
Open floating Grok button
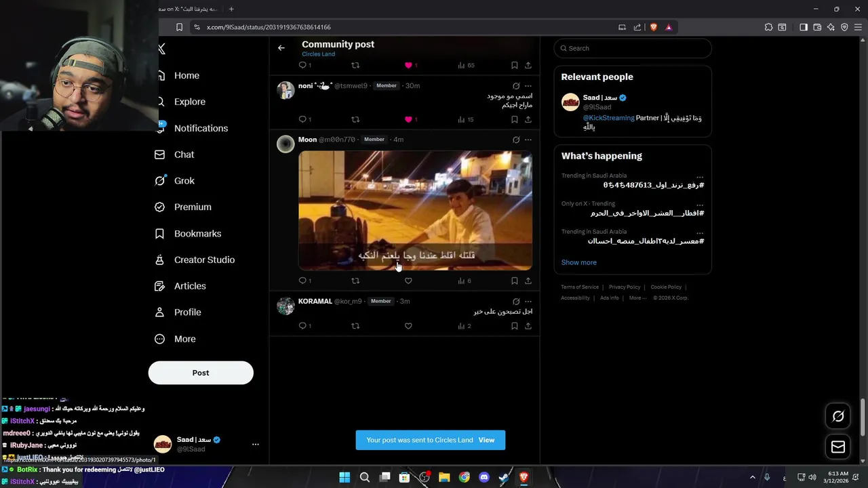(x=838, y=416)
